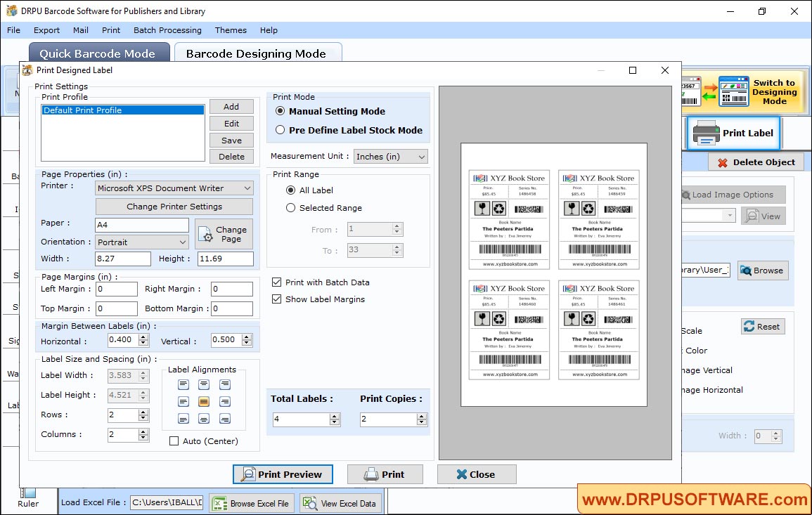
Task: Increase the Print Copies value
Action: point(422,416)
